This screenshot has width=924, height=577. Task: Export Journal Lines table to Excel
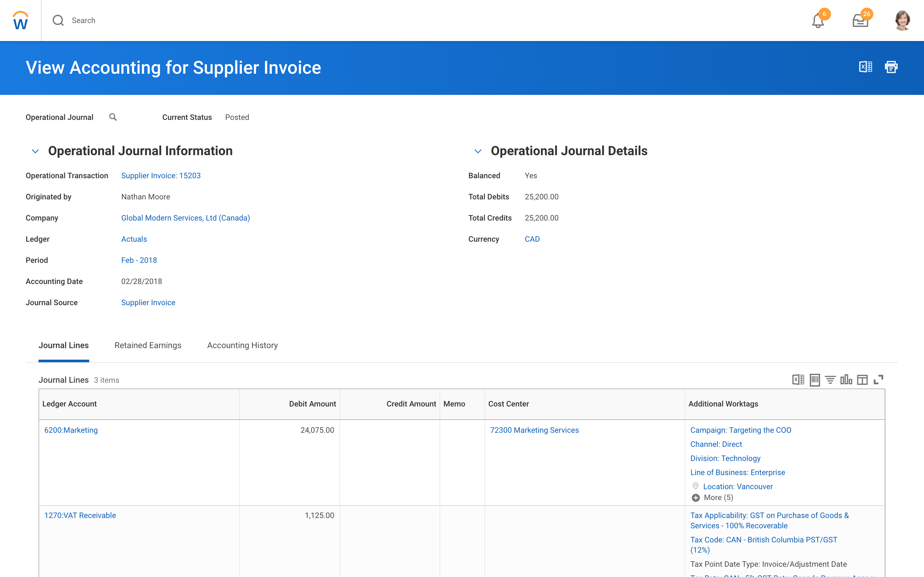point(798,380)
